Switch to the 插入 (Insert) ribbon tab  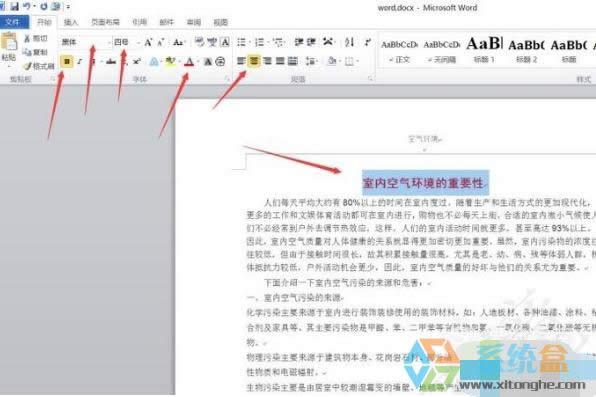click(71, 22)
